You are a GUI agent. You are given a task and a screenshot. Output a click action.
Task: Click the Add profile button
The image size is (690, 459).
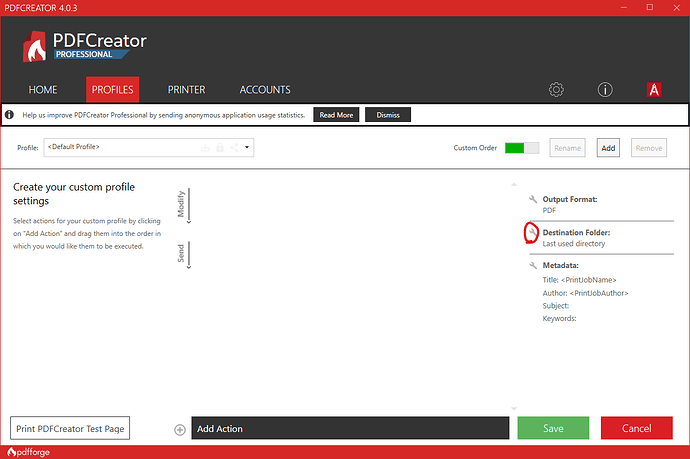(608, 148)
